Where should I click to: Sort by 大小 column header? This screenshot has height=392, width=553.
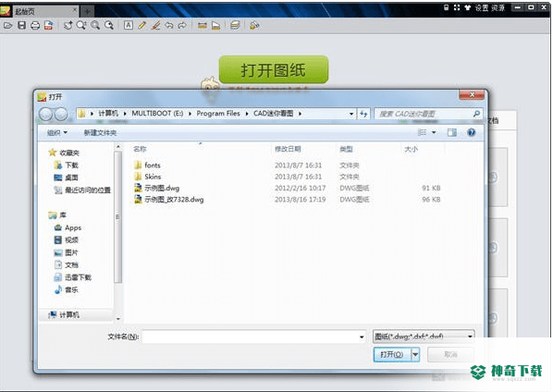tap(411, 149)
